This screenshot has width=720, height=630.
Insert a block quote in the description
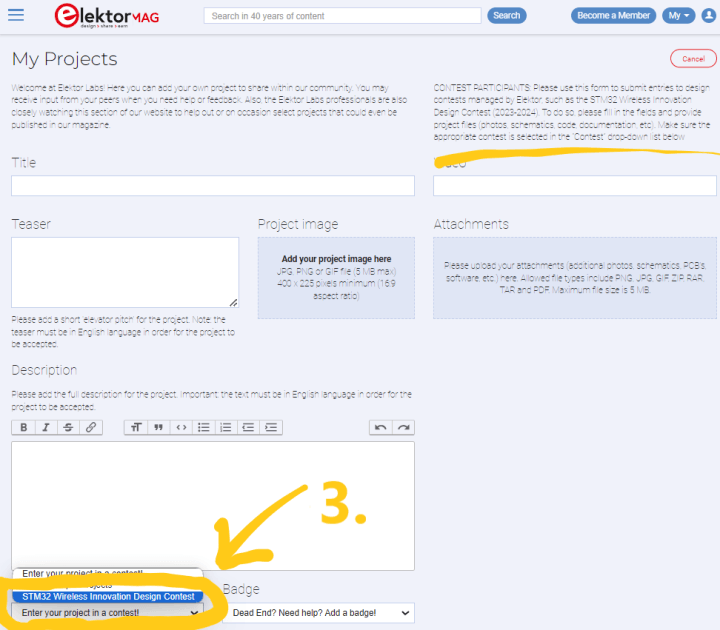pos(158,427)
